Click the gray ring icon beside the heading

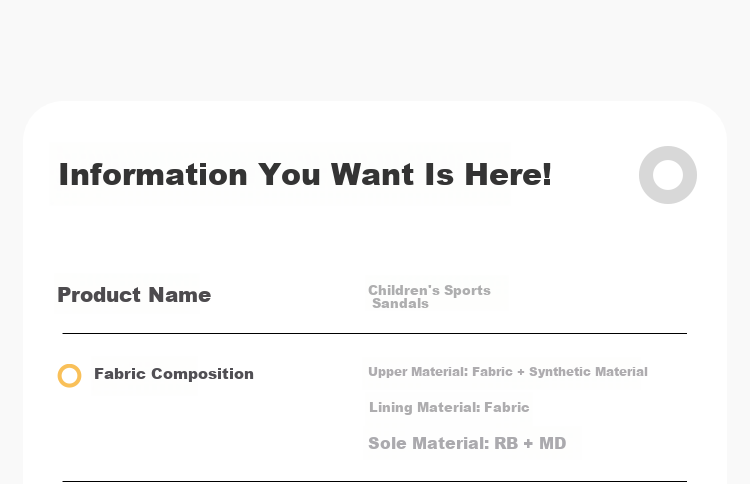pos(668,175)
